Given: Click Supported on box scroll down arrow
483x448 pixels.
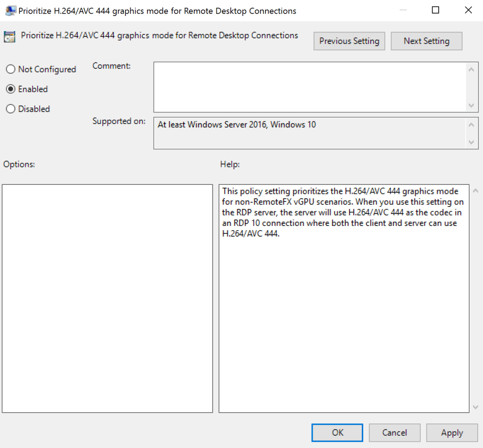Looking at the screenshot, I should coord(471,142).
